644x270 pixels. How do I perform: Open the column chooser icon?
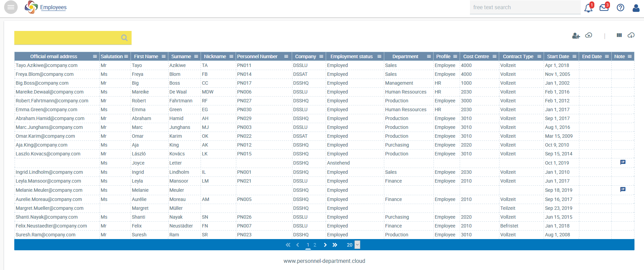coord(619,35)
